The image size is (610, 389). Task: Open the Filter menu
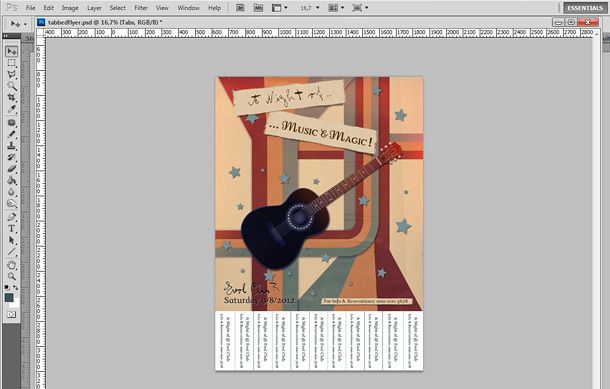(141, 8)
